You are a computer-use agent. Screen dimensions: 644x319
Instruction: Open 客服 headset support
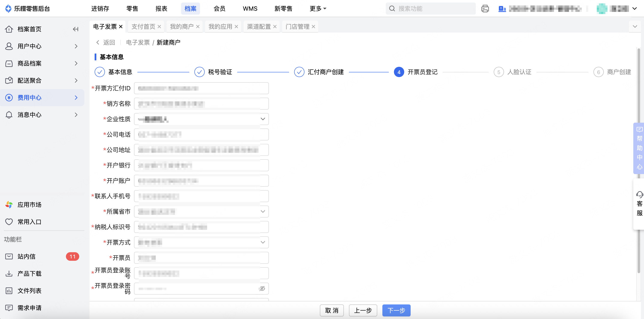click(639, 204)
